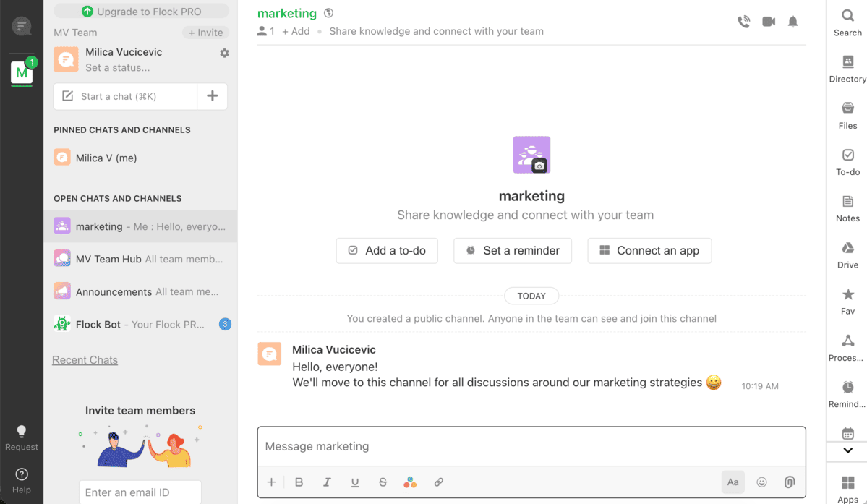The height and width of the screenshot is (504, 867).
Task: Open the emoji picker in composer
Action: point(761,482)
